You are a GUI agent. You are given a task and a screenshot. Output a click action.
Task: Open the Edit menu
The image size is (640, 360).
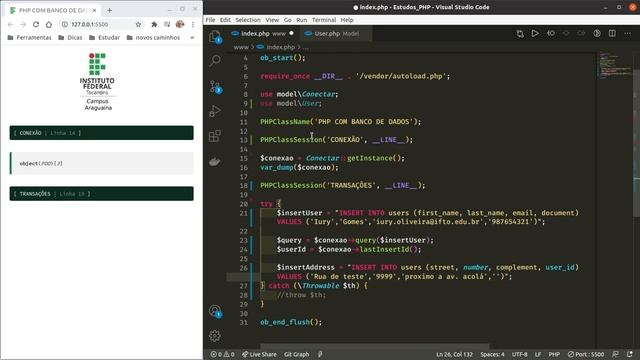[x=225, y=20]
